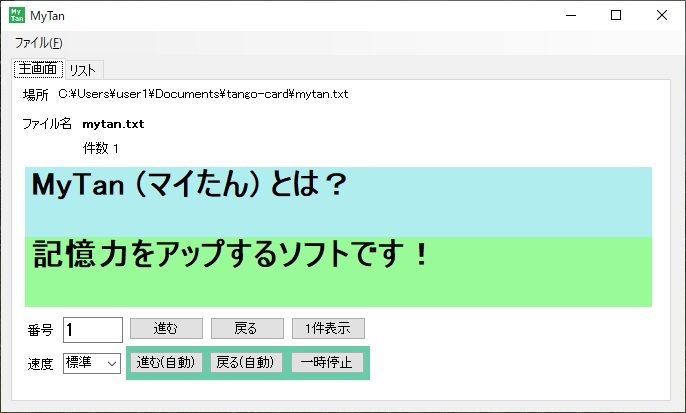The height and width of the screenshot is (413, 686).
Task: Click the 速度 label
Action: (x=40, y=364)
